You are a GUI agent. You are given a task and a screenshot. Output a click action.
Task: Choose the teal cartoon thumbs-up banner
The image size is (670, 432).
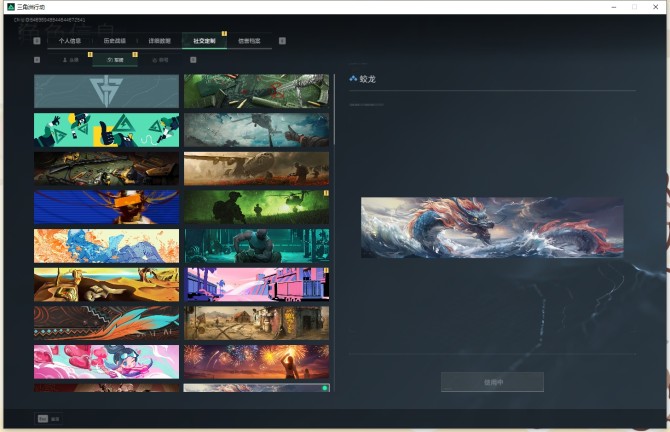click(106, 130)
